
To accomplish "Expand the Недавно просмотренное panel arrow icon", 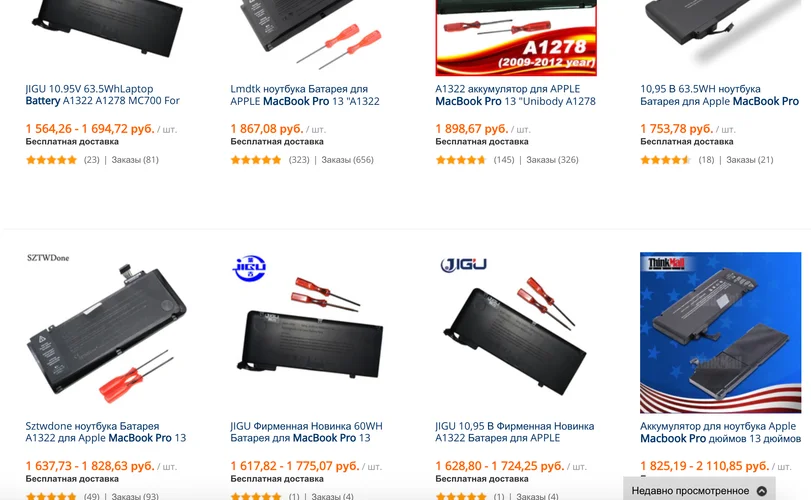I will (761, 491).
